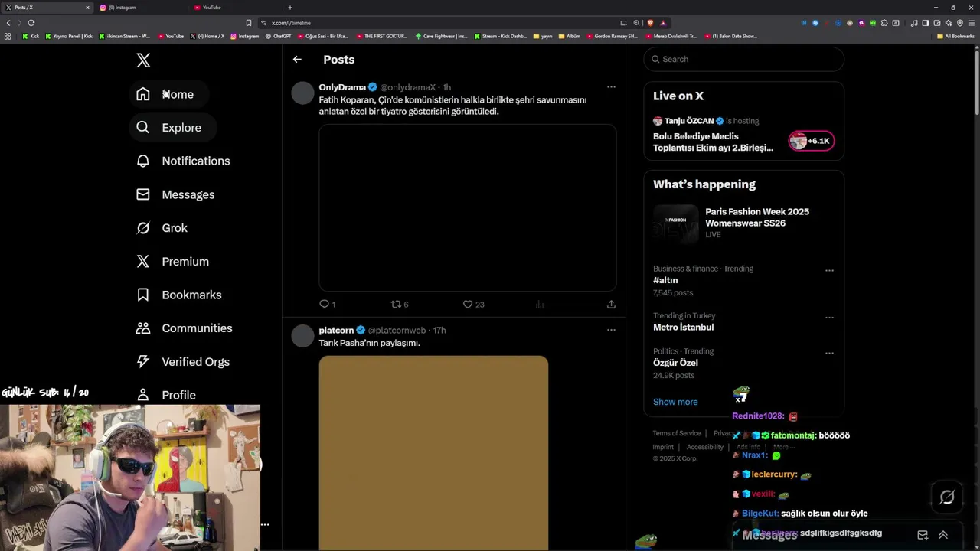Viewport: 980px width, 551px height.
Task: Open the platcorn post image
Action: (433, 453)
